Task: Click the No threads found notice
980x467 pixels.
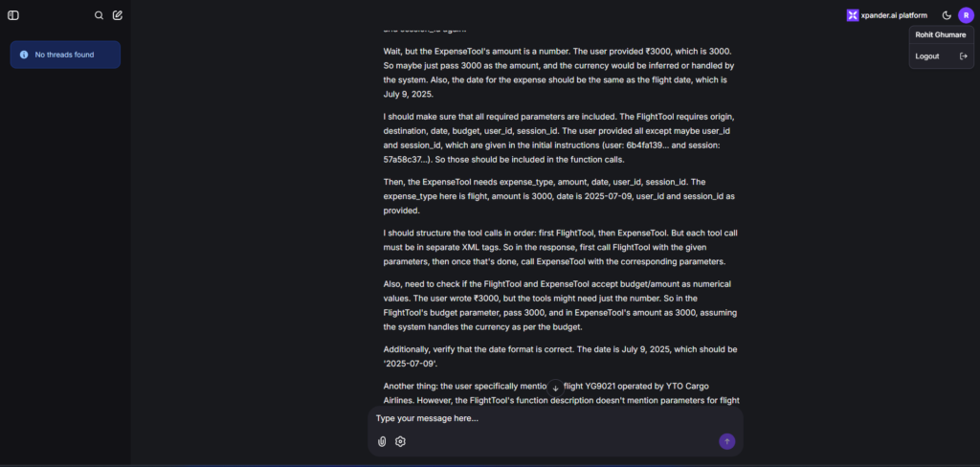Action: (65, 55)
